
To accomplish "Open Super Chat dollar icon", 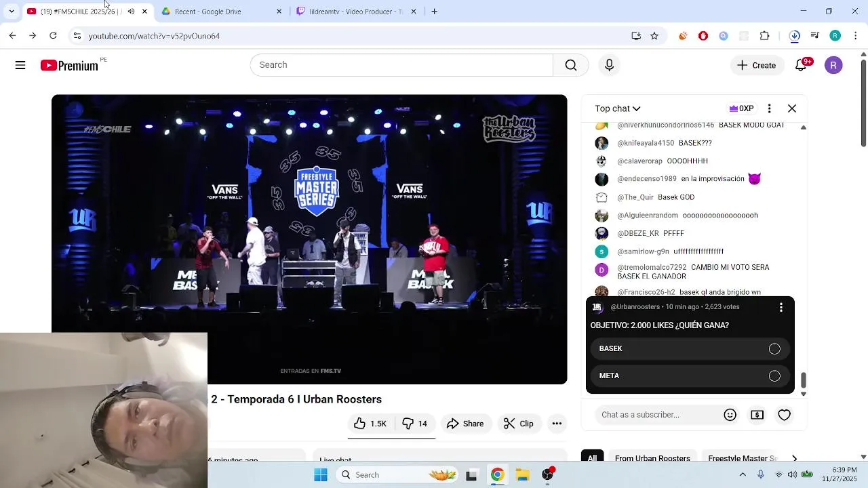I will click(757, 415).
